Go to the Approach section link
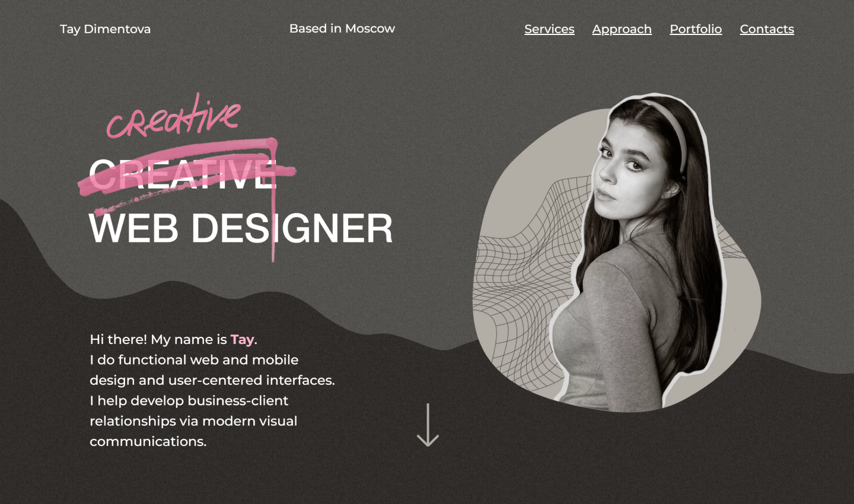The width and height of the screenshot is (854, 504). coord(622,29)
